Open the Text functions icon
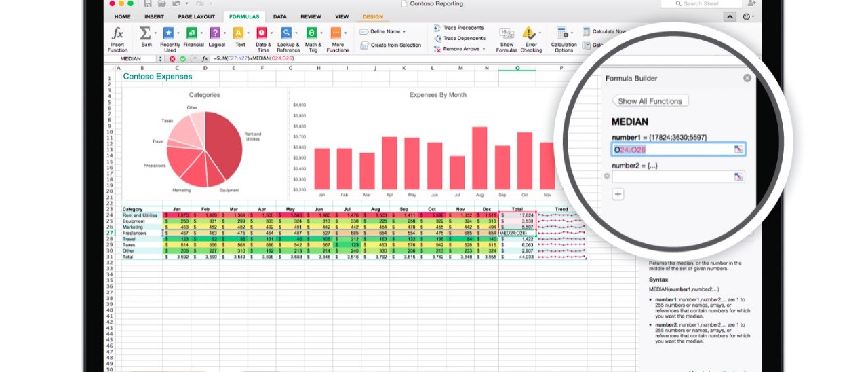 [x=239, y=33]
